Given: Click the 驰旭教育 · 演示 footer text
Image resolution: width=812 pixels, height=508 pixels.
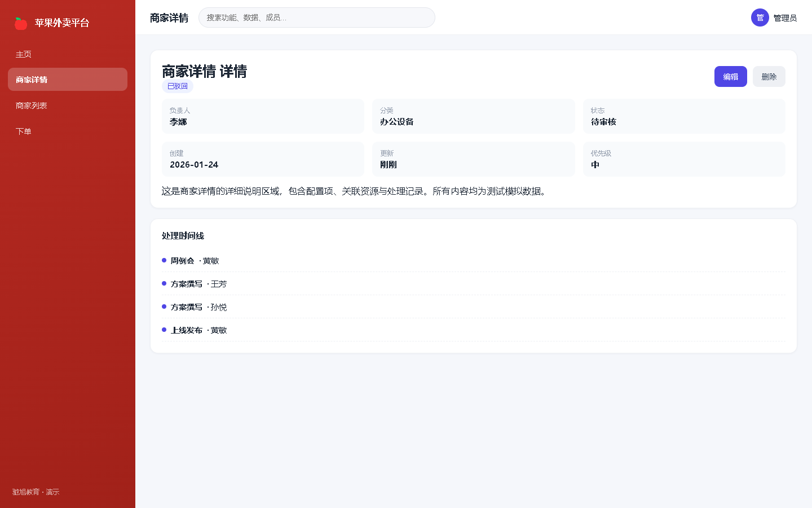Looking at the screenshot, I should click(36, 492).
